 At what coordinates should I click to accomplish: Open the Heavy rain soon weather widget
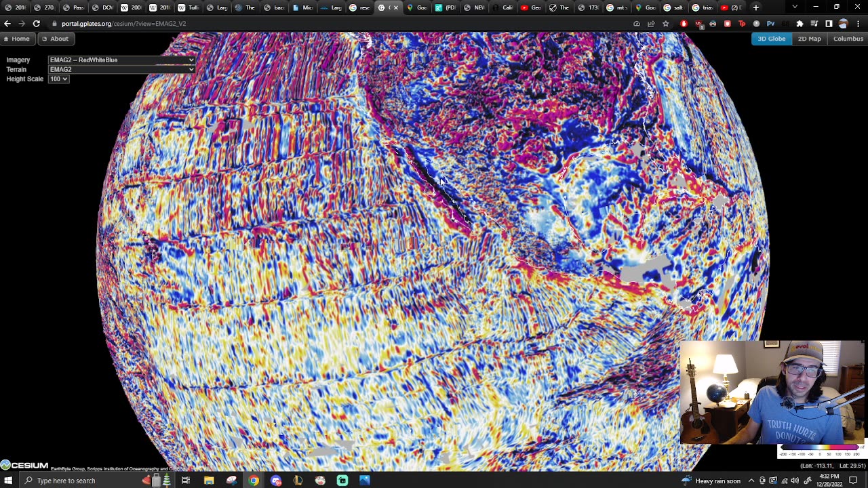coord(711,481)
